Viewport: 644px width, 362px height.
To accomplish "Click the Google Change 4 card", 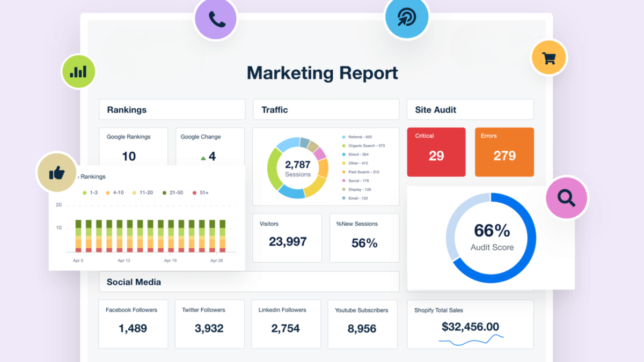I will (210, 147).
